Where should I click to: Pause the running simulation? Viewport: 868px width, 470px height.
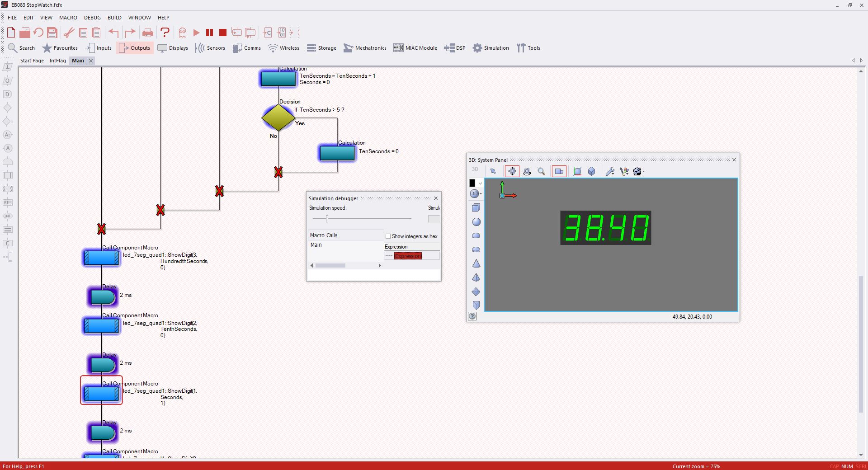(x=209, y=33)
